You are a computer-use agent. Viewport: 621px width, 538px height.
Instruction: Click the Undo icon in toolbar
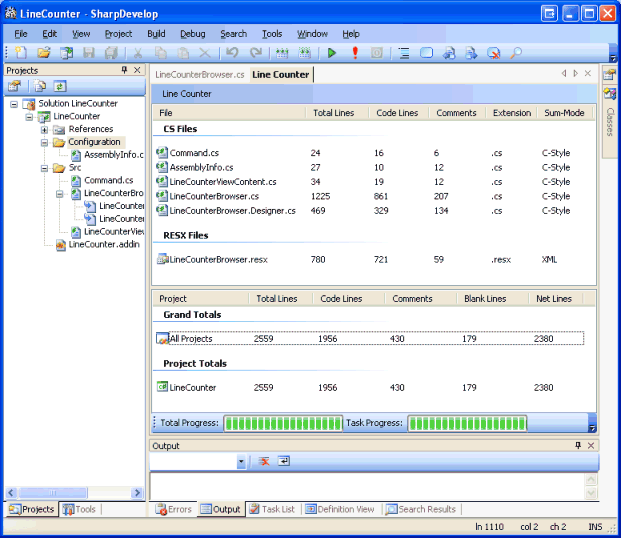[x=232, y=53]
